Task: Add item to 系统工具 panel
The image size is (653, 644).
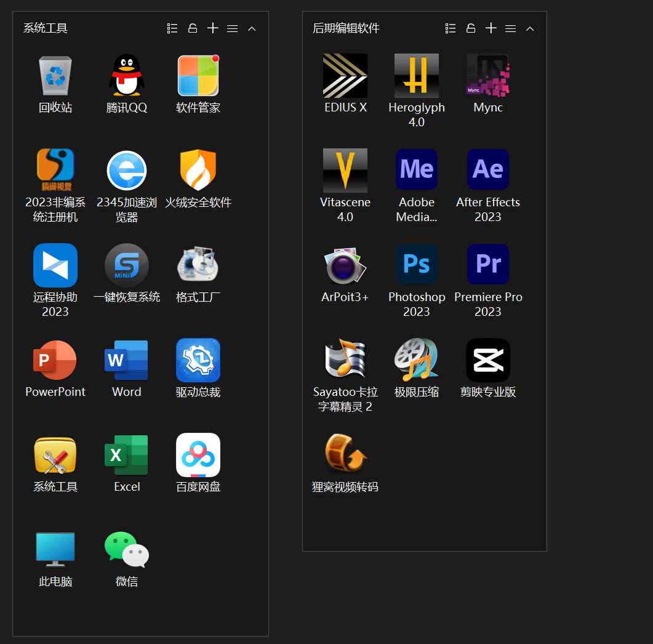Action: pyautogui.click(x=213, y=28)
